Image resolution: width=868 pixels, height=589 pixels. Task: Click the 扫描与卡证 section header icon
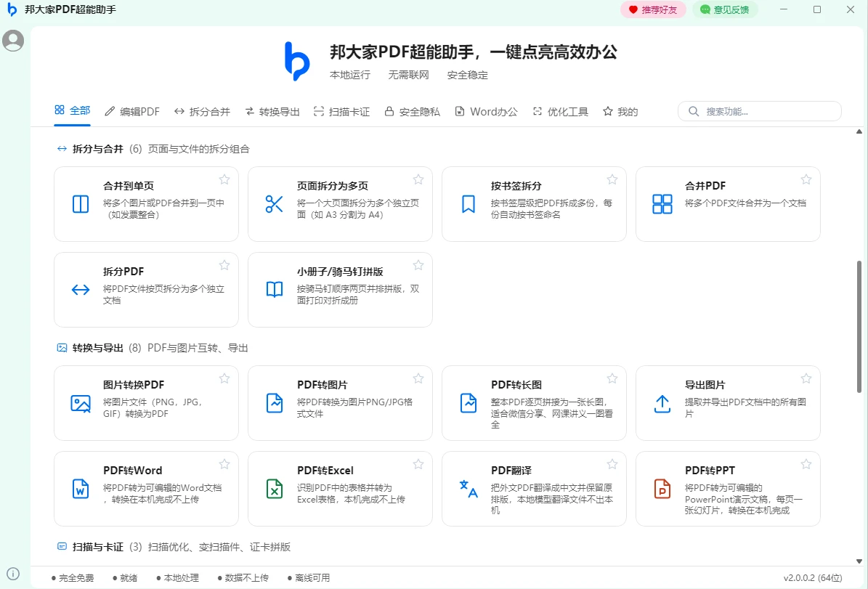(x=62, y=546)
